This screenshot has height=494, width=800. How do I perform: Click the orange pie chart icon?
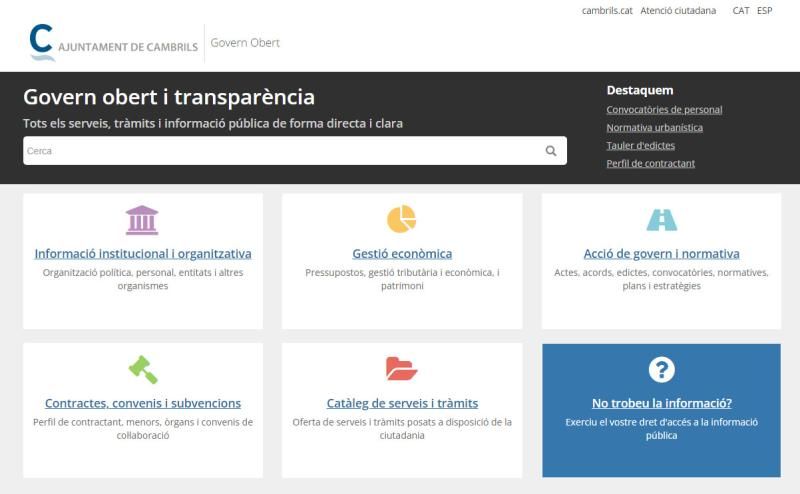click(x=401, y=219)
